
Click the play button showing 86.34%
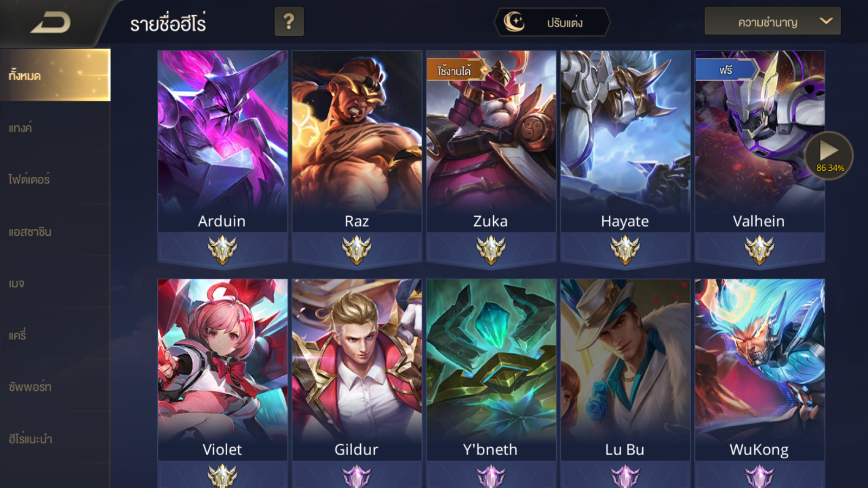[x=829, y=155]
